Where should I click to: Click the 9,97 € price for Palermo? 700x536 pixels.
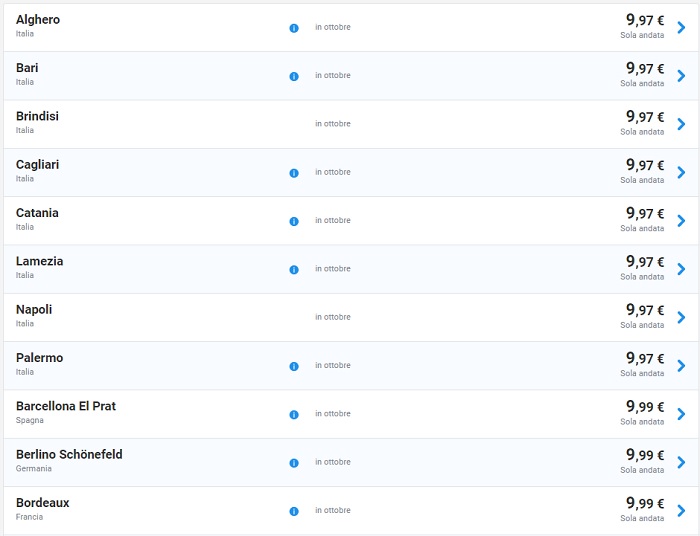pos(645,358)
